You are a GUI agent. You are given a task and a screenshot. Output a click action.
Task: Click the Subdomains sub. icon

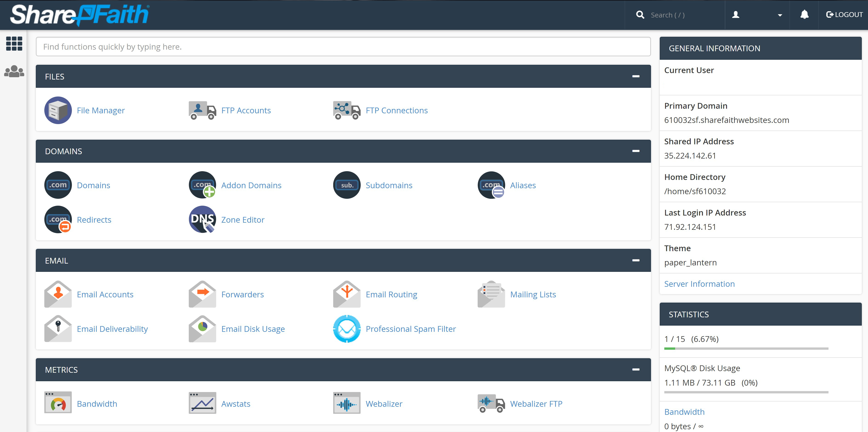click(x=347, y=185)
